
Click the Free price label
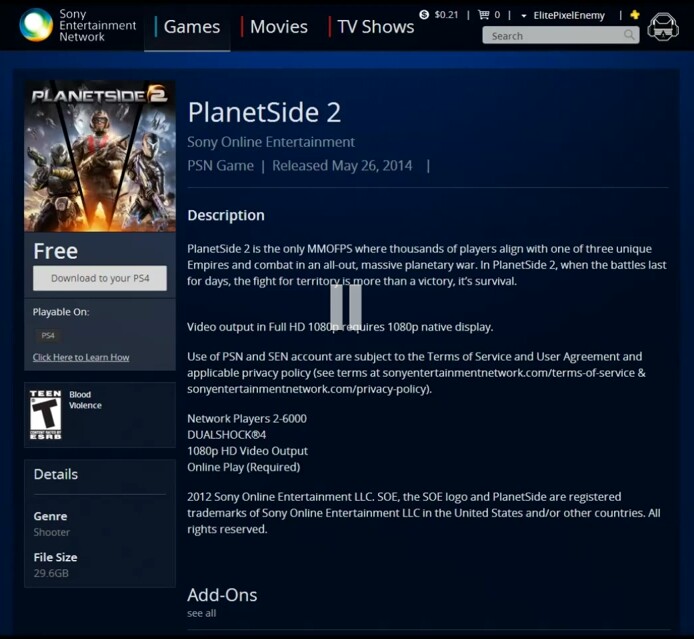[56, 251]
